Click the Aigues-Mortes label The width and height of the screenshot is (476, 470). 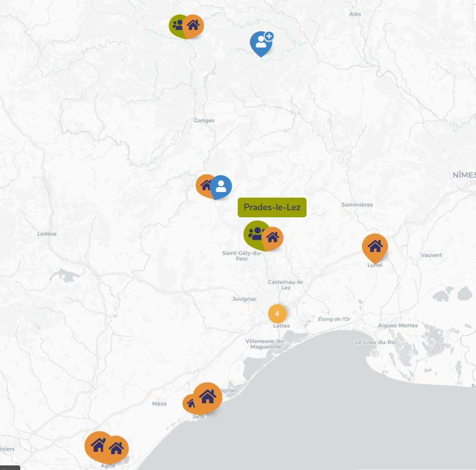pyautogui.click(x=398, y=325)
